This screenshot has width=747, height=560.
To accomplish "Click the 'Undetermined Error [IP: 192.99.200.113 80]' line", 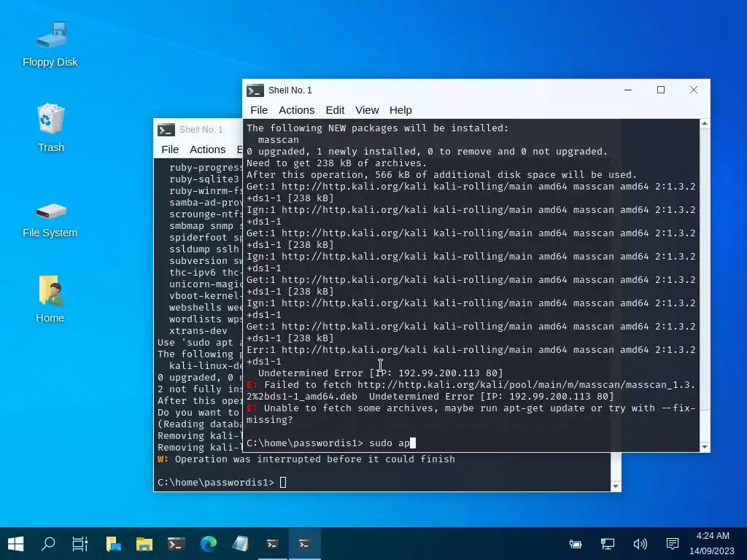I will point(380,373).
